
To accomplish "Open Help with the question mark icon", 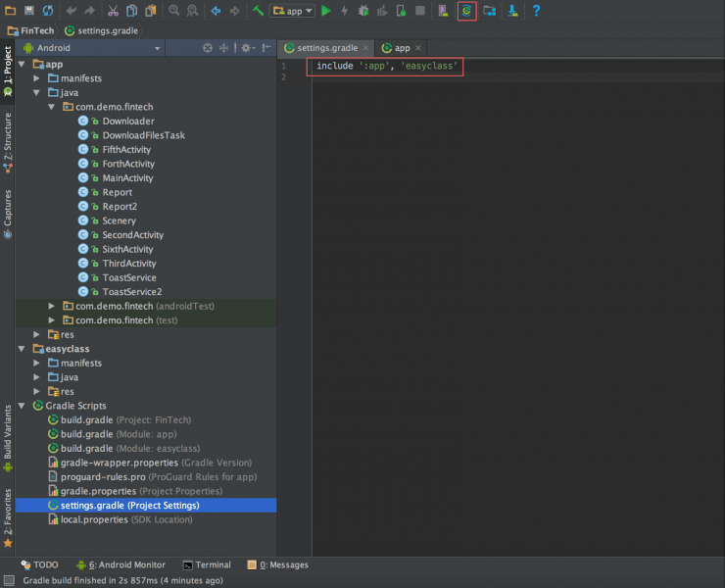I will coord(536,11).
